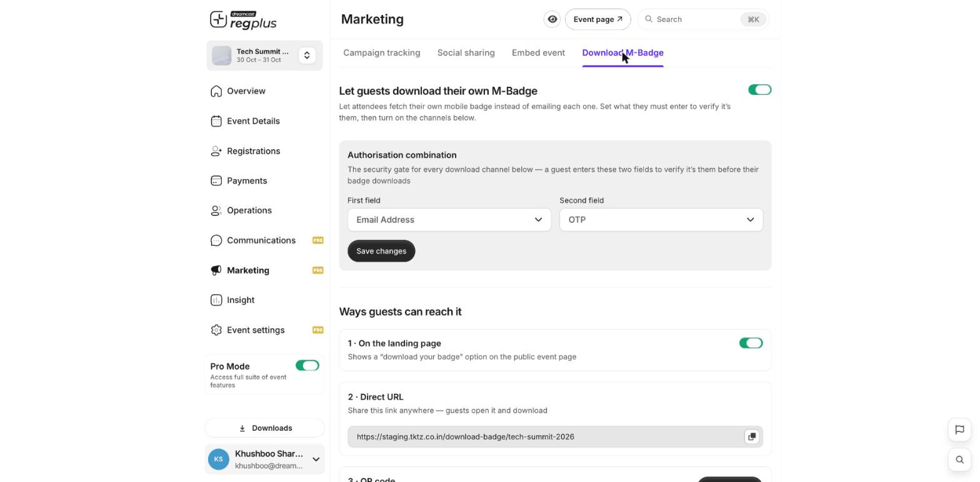Select Download M-Badge tab

click(622, 53)
